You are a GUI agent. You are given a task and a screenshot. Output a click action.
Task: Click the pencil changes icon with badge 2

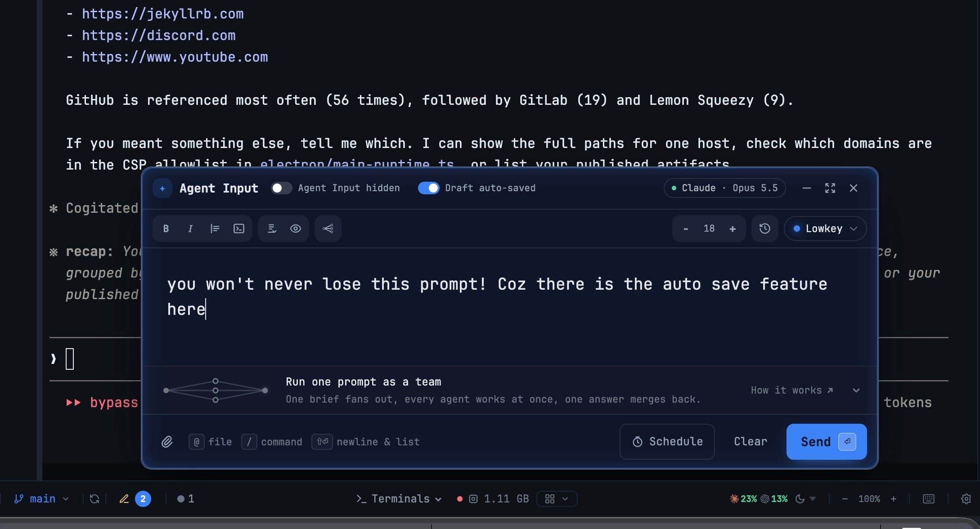(135, 499)
